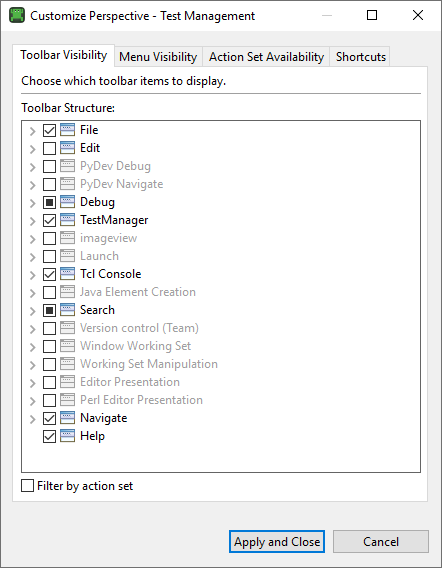Click the Navigate toolbar group icon
Screen dimensions: 442x568
click(67, 418)
